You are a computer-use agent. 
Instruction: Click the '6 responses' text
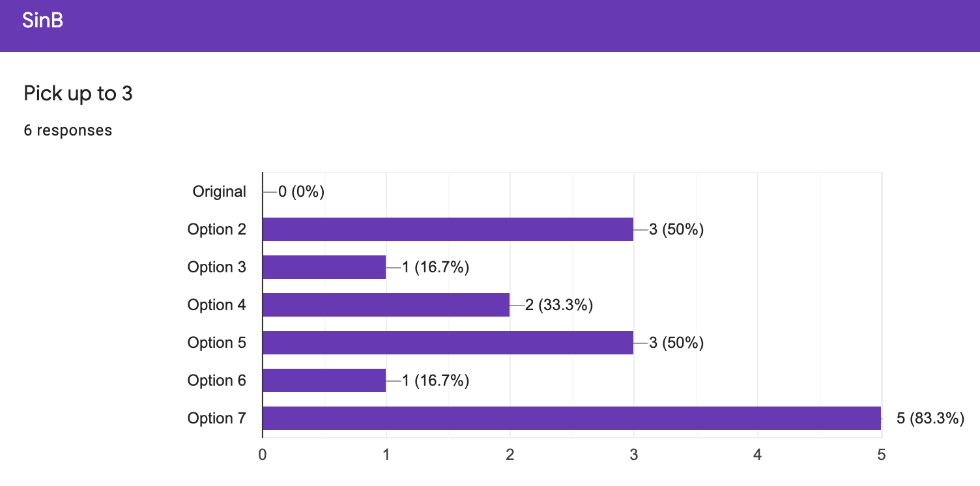[68, 130]
